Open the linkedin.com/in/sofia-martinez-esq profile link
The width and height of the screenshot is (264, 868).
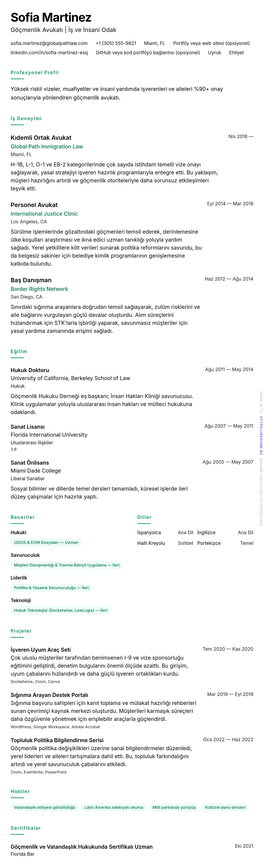point(49,53)
